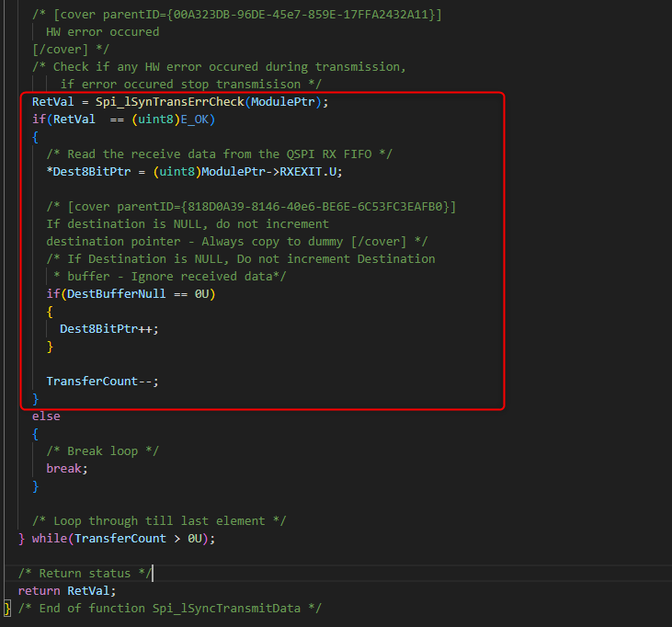
Task: Click the 'Break loop' comment
Action: tap(103, 450)
